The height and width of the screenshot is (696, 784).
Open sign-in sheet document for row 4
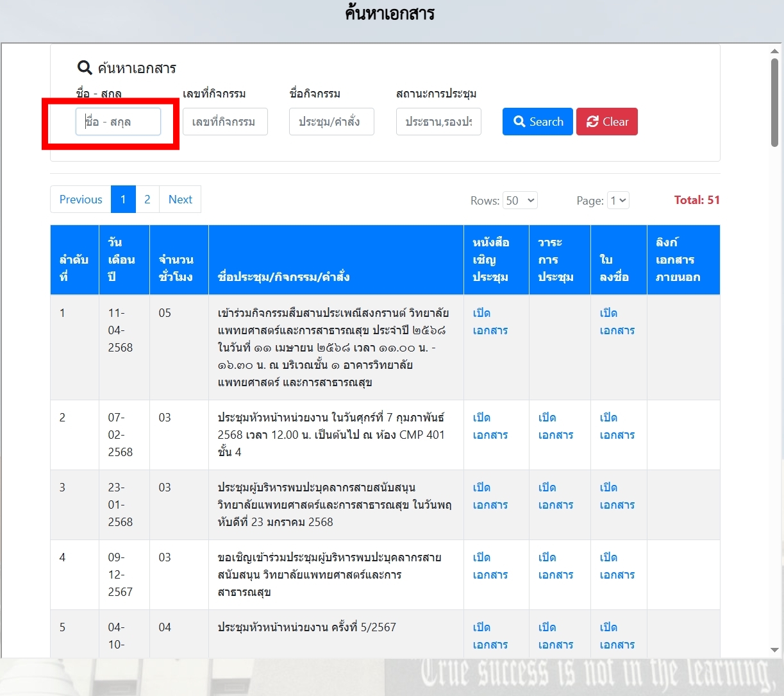tap(617, 566)
